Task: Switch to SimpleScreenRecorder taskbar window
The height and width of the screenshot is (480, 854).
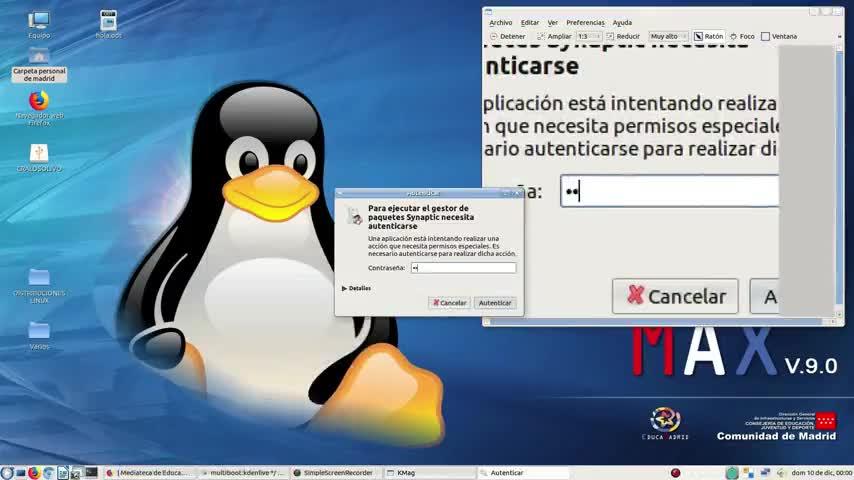Action: point(336,473)
